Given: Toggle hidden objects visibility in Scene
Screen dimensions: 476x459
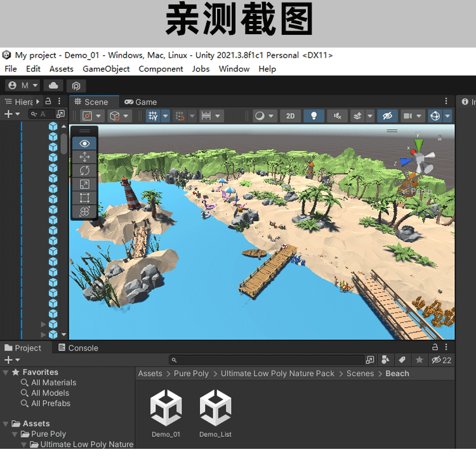Looking at the screenshot, I should click(x=387, y=116).
